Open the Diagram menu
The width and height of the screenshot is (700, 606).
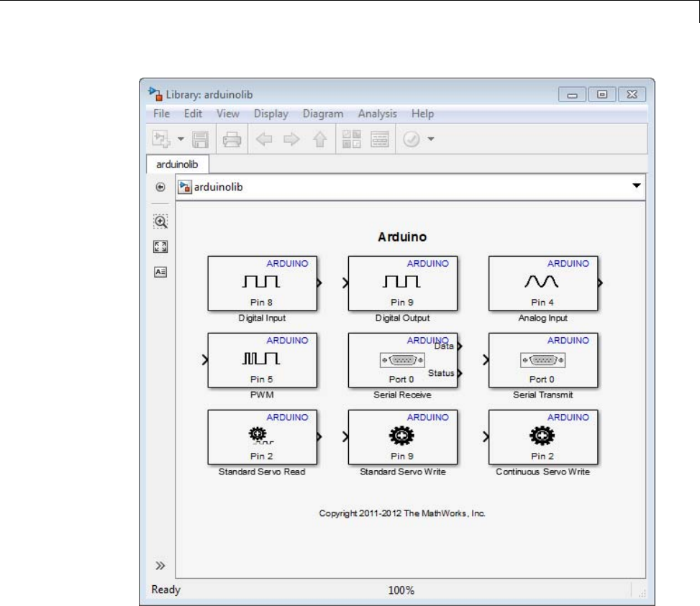(323, 114)
